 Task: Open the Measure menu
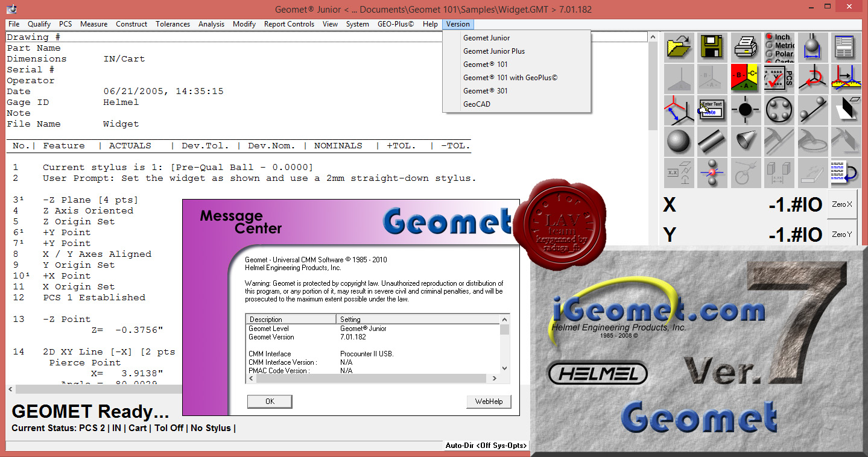pos(93,24)
